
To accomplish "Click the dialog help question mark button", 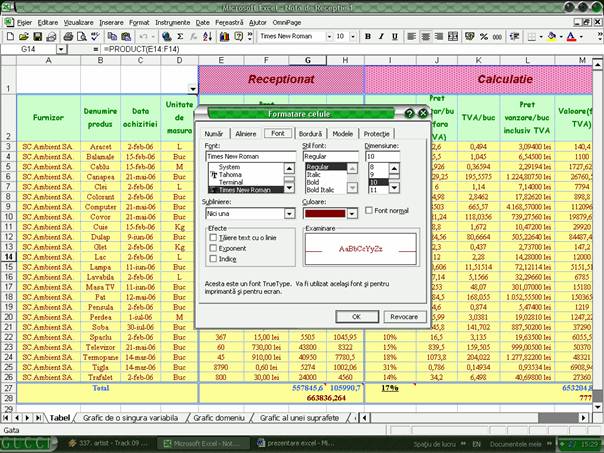I will pos(409,114).
